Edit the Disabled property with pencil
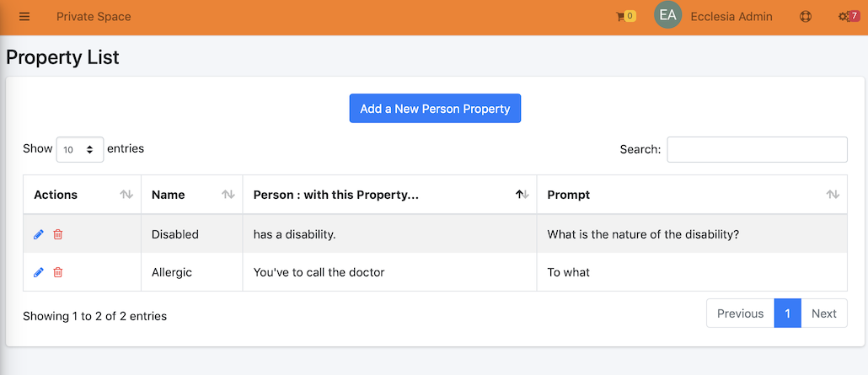 [39, 234]
